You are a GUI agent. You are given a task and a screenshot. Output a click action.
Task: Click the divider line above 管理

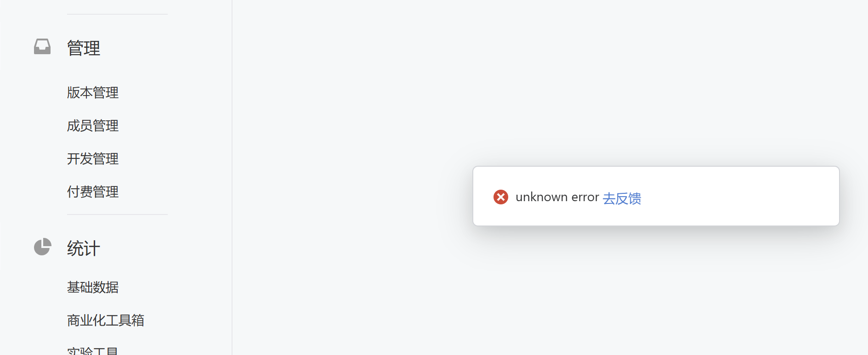tap(117, 14)
